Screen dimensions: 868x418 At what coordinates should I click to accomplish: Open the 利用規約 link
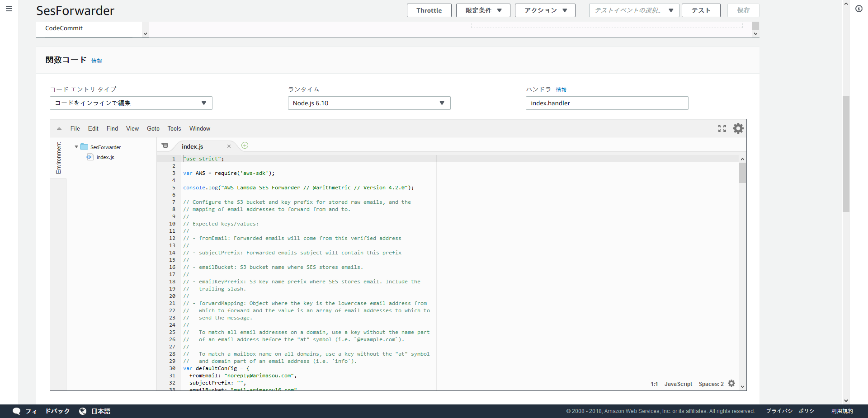coord(842,411)
